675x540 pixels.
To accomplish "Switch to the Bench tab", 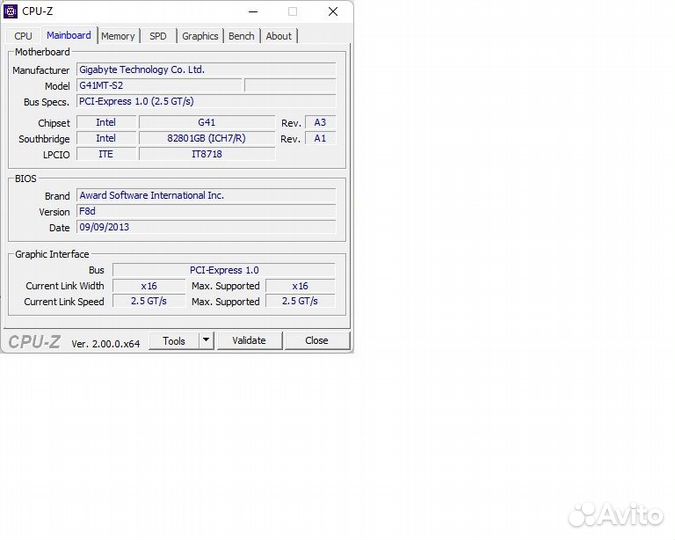I will [x=242, y=36].
